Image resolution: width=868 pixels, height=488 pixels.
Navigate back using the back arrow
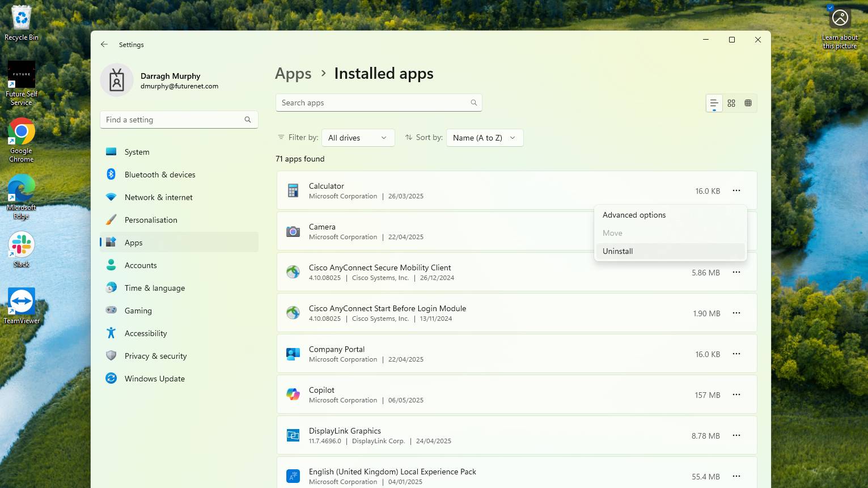click(104, 44)
